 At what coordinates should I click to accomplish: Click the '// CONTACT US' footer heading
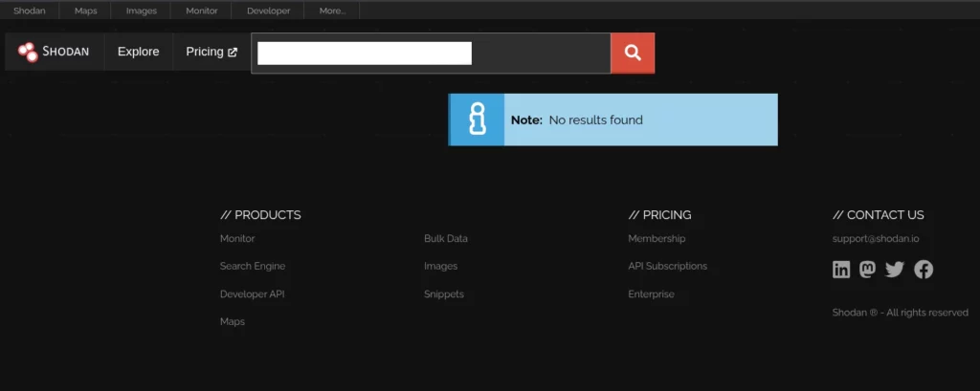(x=879, y=215)
